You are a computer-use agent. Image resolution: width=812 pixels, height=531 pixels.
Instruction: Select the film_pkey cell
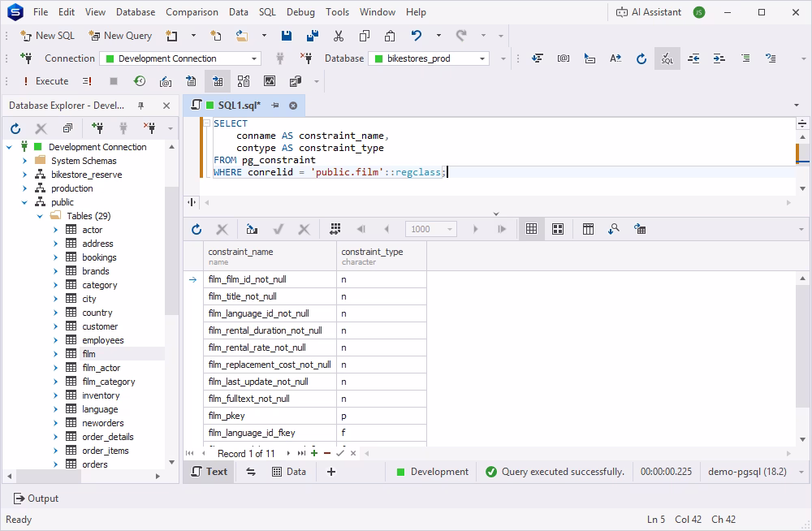[x=270, y=416]
